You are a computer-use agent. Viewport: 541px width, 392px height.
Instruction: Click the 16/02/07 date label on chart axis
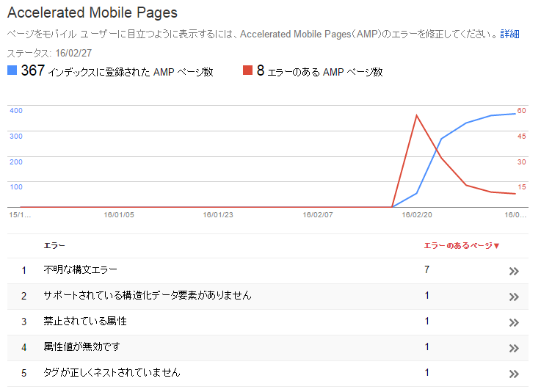(318, 215)
